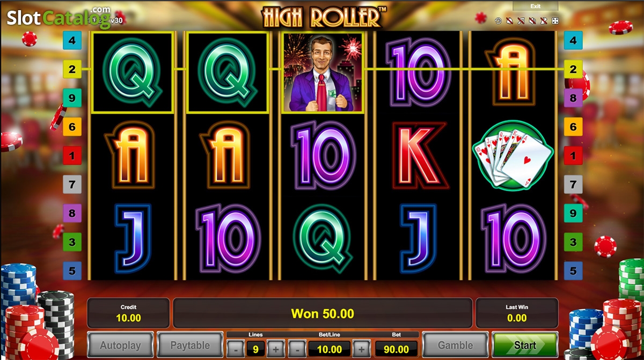Toggle the muted speaker sound icon
Image resolution: width=644 pixels, height=360 pixels.
[x=532, y=20]
